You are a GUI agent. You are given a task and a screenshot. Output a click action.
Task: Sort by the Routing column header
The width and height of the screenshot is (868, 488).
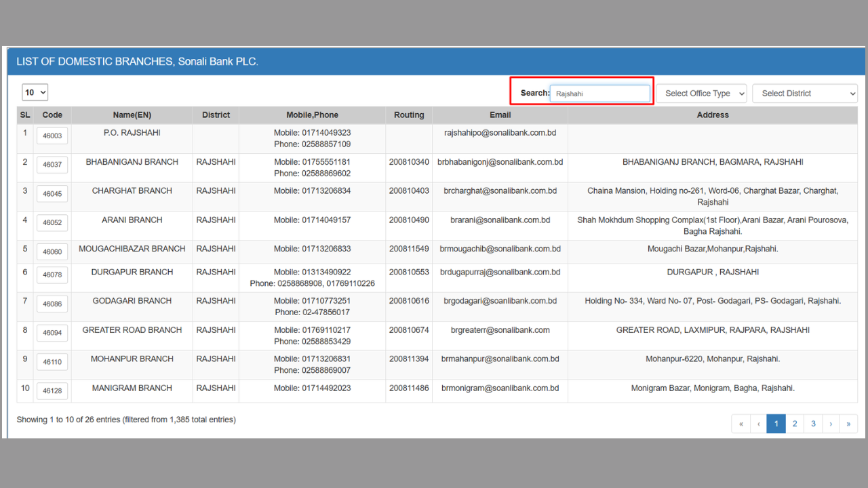pyautogui.click(x=409, y=115)
